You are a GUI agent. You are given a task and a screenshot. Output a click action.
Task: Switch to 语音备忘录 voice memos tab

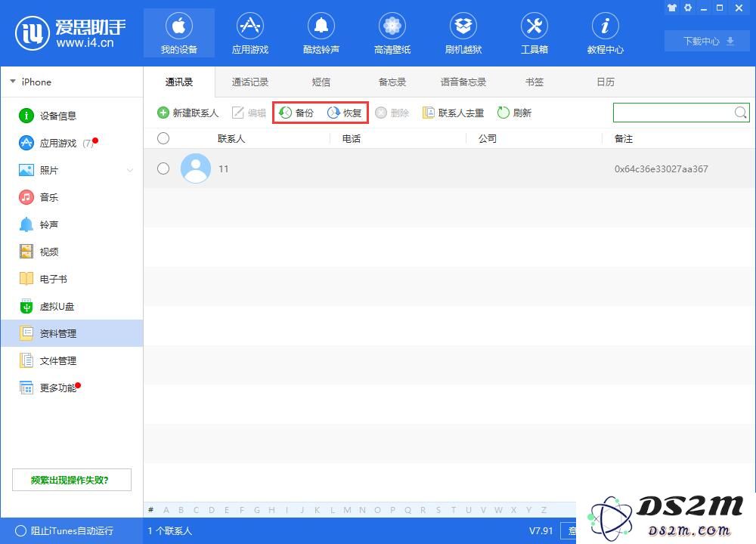click(x=463, y=82)
